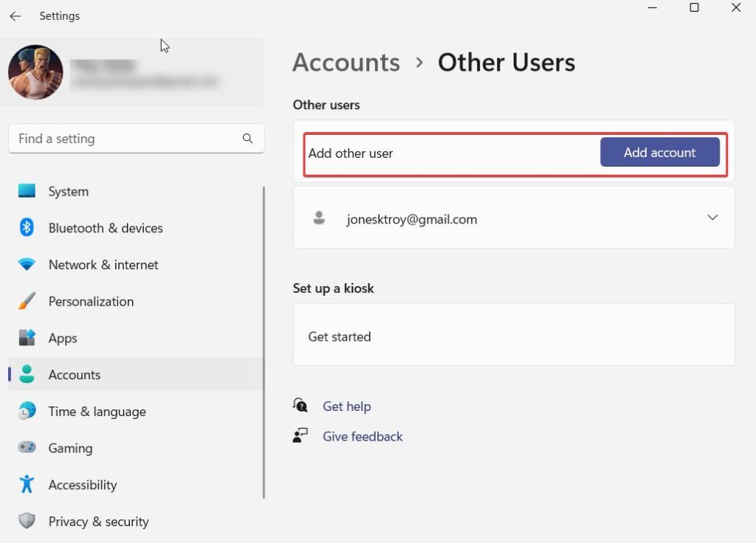Click Get started under Set up a kiosk
Screen dimensions: 756x543
340,336
